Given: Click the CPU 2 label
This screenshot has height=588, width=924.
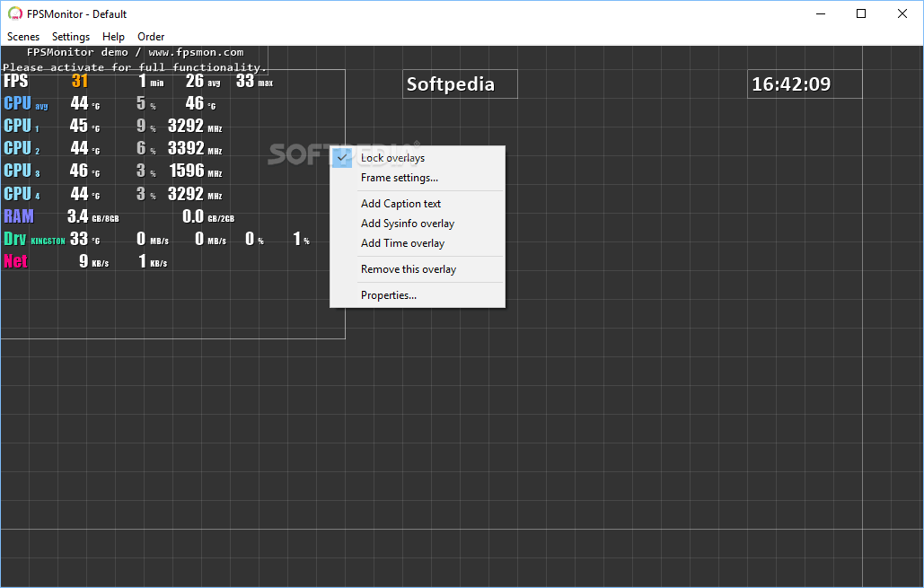Looking at the screenshot, I should pyautogui.click(x=22, y=148).
